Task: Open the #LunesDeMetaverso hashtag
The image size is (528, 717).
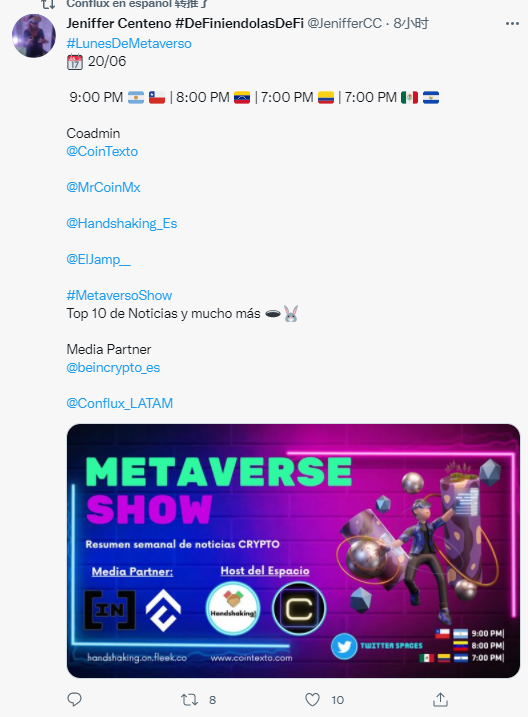Action: pos(129,43)
